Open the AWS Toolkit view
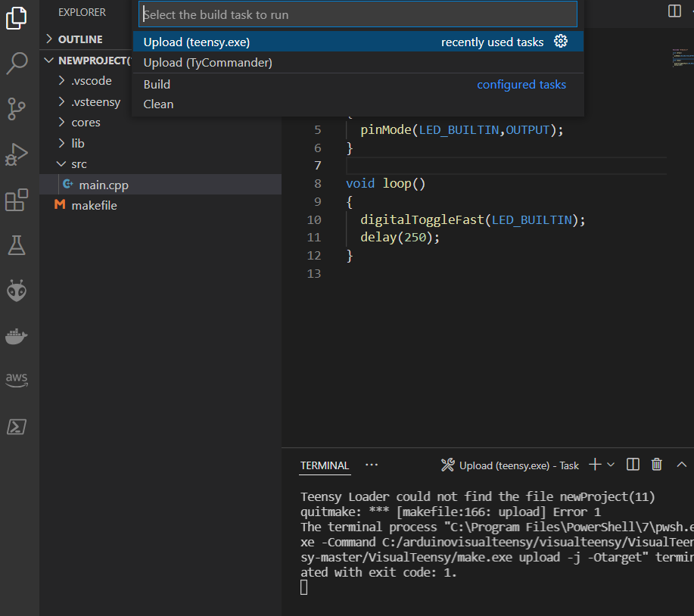This screenshot has width=694, height=616. tap(17, 380)
